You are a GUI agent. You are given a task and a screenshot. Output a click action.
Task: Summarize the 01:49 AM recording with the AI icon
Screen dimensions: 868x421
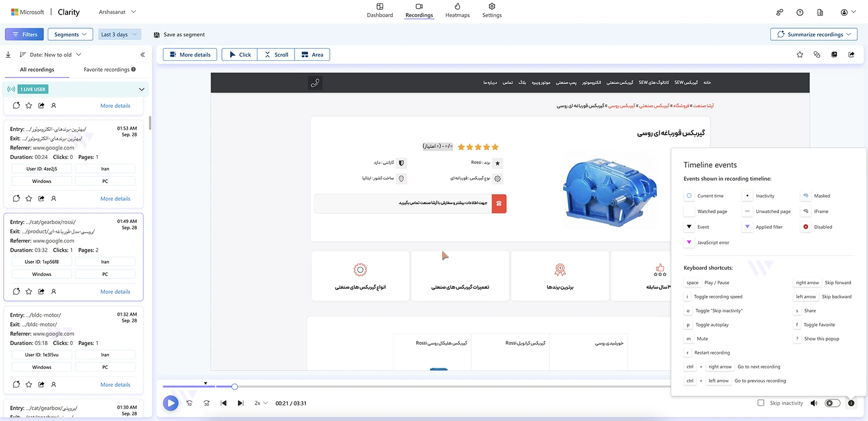coord(16,291)
